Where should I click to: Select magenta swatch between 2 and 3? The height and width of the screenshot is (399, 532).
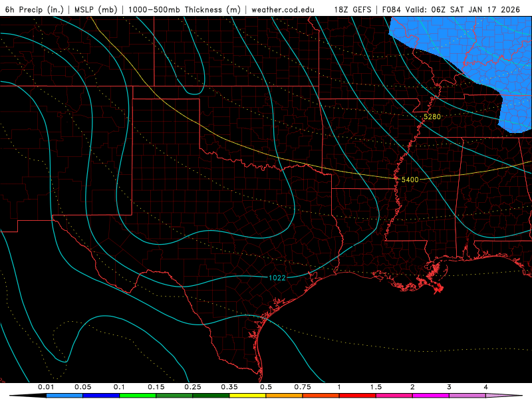(x=430, y=396)
